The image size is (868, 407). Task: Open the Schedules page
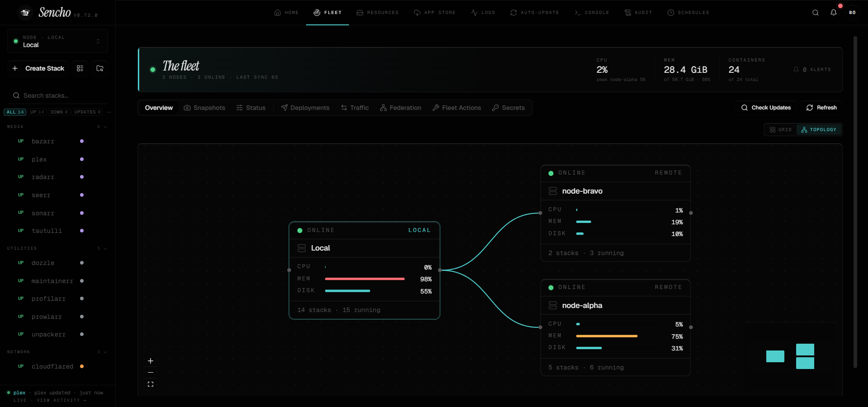(689, 13)
